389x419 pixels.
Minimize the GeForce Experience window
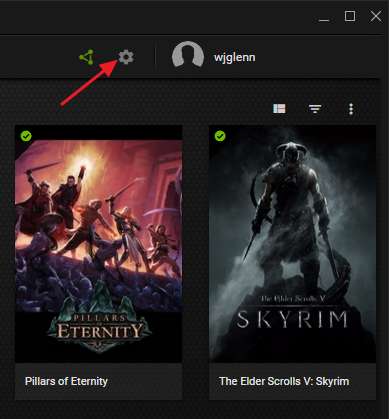click(324, 20)
